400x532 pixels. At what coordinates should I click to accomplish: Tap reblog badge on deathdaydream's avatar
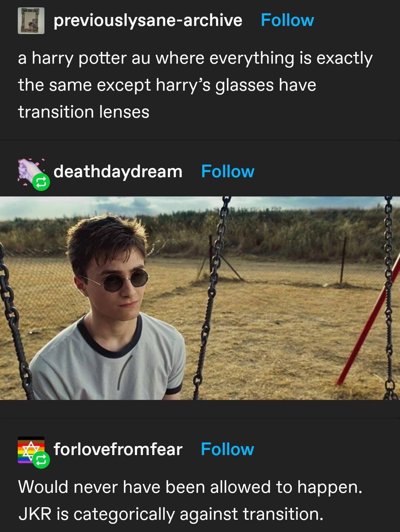point(41,182)
